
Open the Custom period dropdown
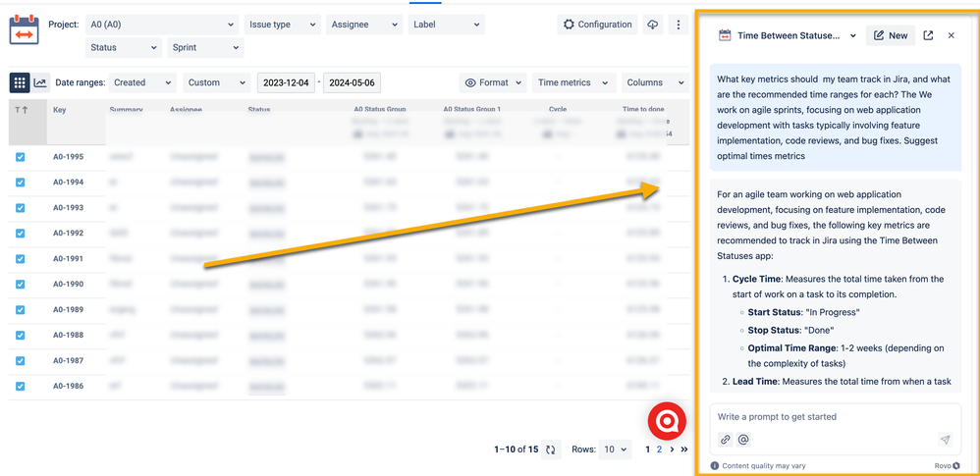217,82
